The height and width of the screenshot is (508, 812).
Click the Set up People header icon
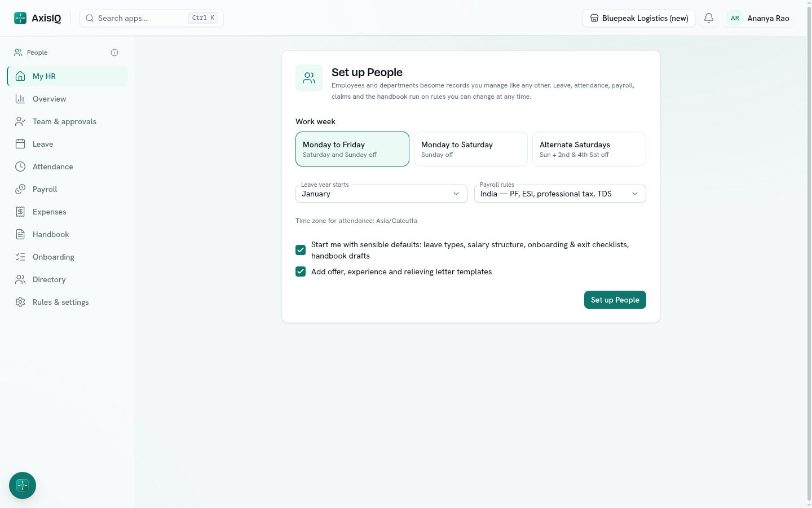[x=309, y=78]
